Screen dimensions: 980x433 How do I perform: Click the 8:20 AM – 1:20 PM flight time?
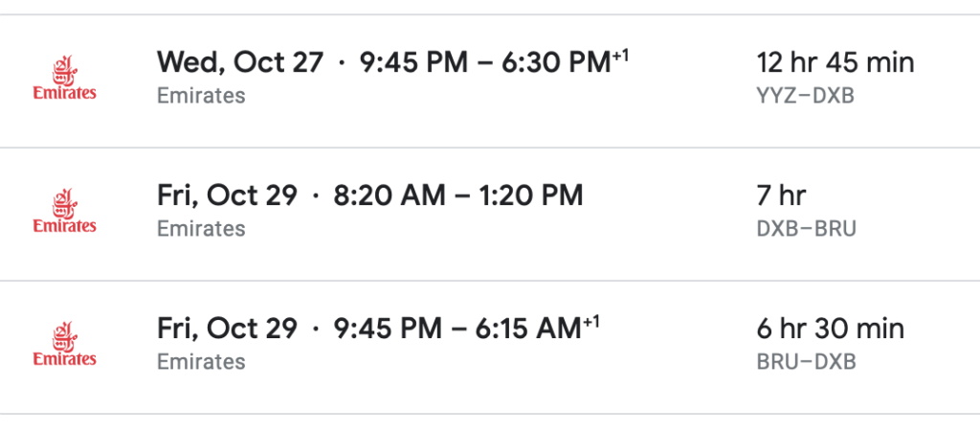click(x=457, y=195)
